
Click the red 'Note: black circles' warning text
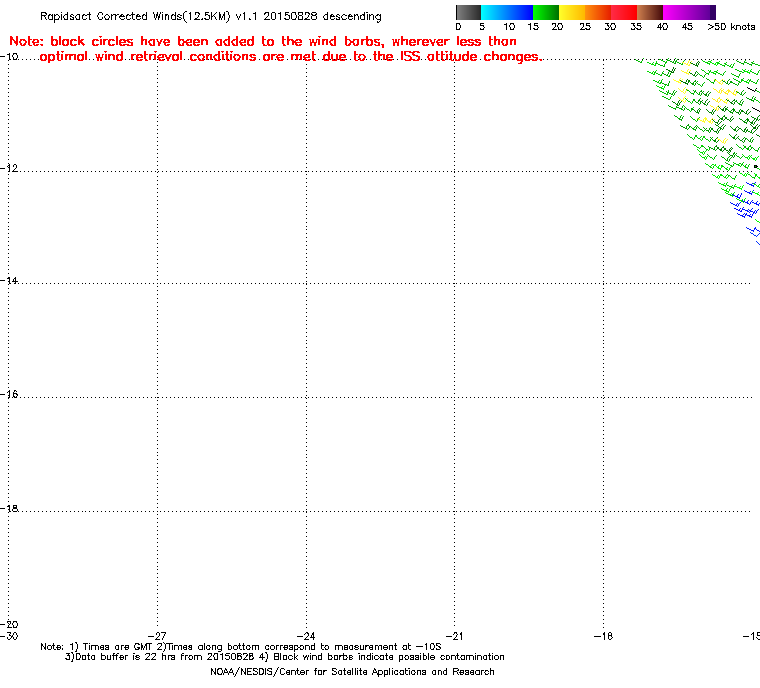coord(263,41)
